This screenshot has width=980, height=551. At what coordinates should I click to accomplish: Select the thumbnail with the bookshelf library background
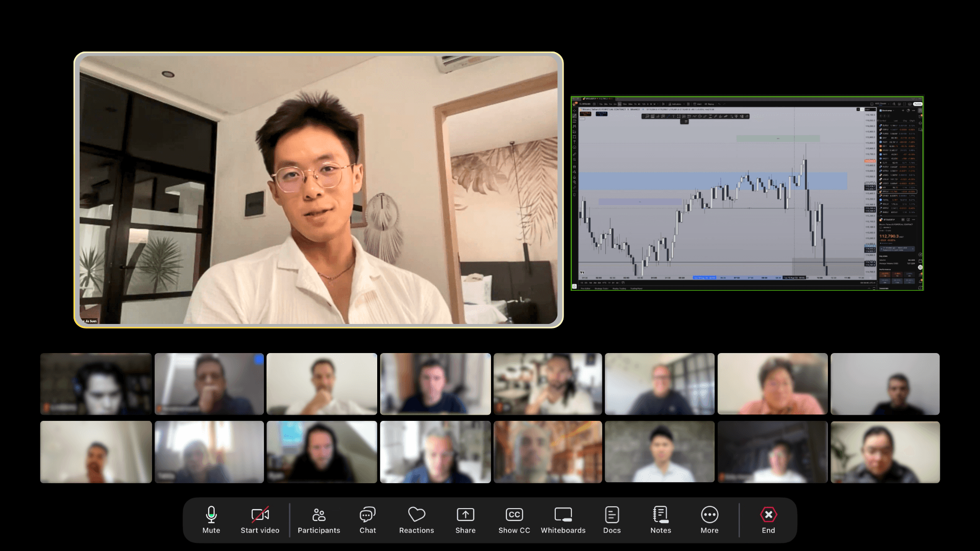click(x=548, y=452)
